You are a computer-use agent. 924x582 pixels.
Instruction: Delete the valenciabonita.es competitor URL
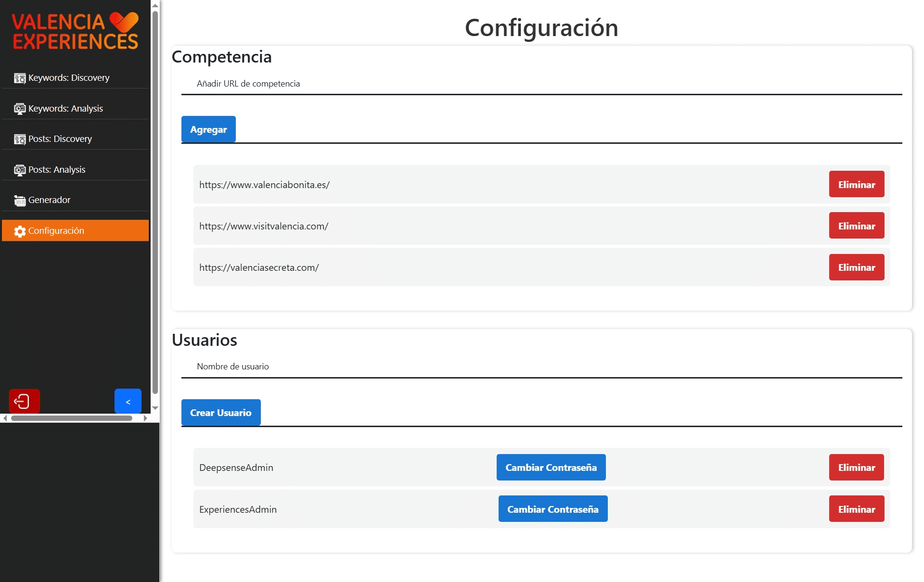pyautogui.click(x=856, y=184)
